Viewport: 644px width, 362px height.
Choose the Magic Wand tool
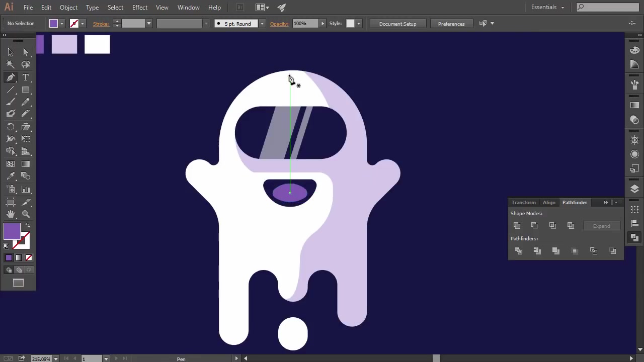tap(11, 64)
